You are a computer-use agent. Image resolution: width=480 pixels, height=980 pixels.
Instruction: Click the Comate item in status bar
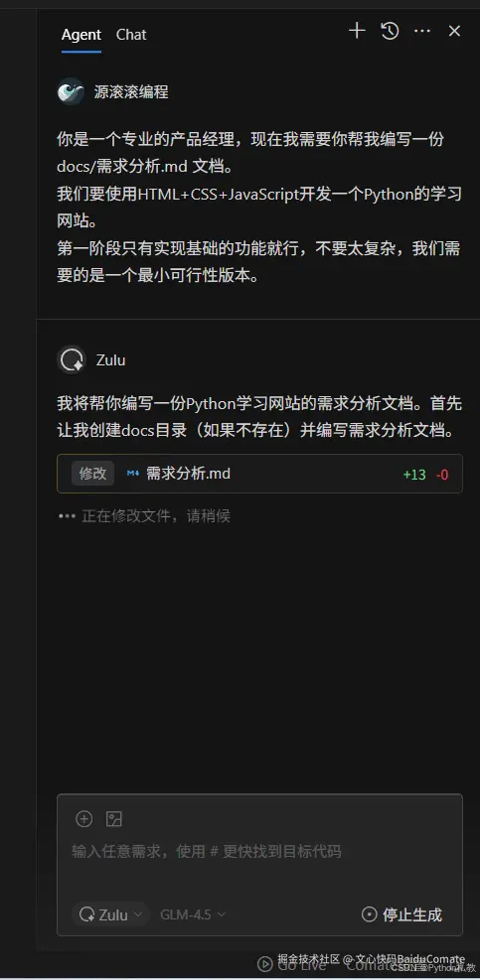(x=371, y=965)
